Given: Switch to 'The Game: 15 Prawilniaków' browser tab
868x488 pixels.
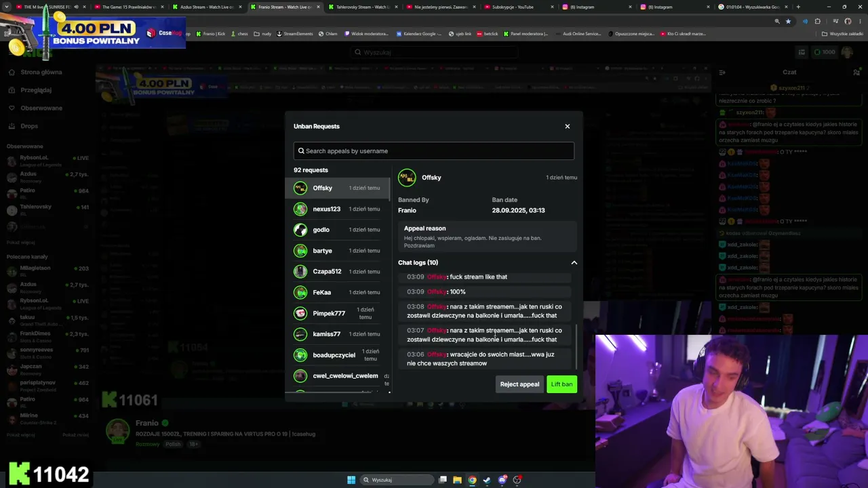Looking at the screenshot, I should (x=128, y=7).
